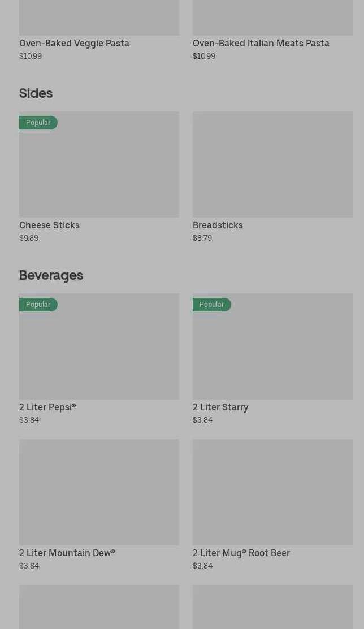The image size is (364, 629).
Task: Click the Oven-Baked Veggie Pasta title
Action: 74,44
